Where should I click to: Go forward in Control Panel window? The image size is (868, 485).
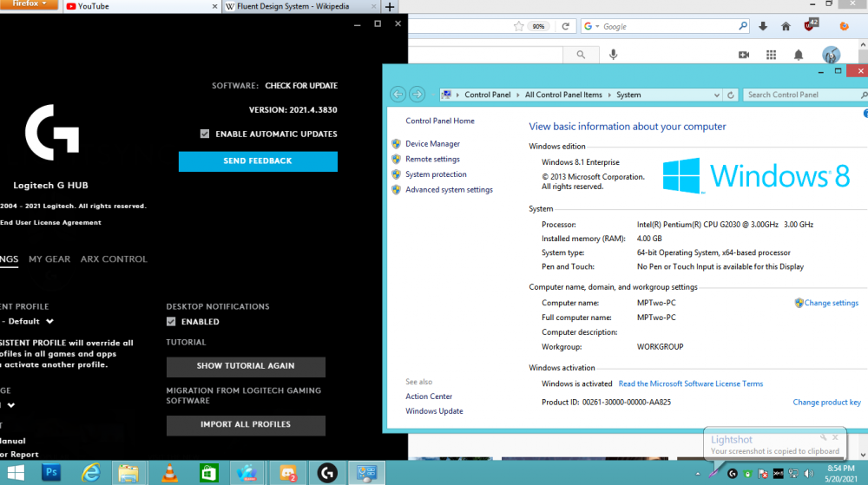417,95
